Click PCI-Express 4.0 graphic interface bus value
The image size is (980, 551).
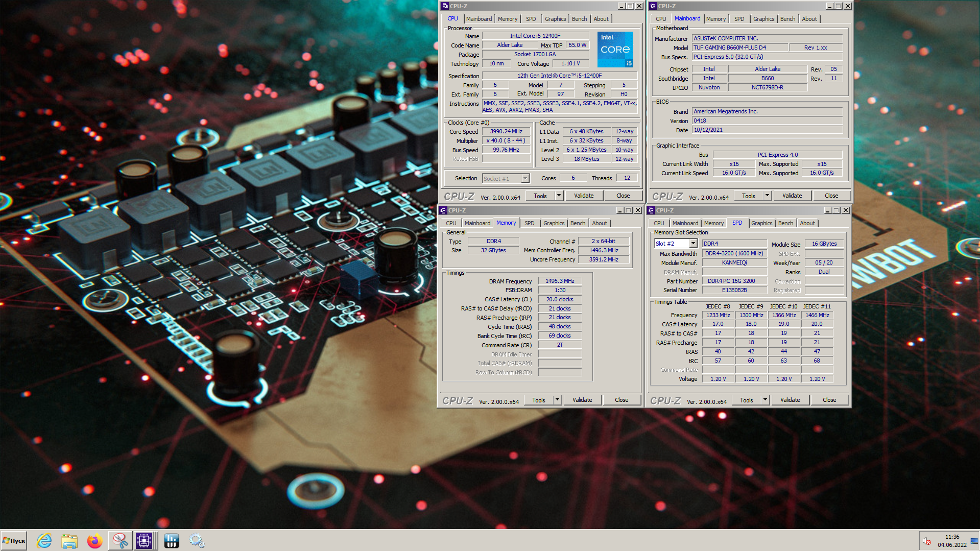(778, 155)
